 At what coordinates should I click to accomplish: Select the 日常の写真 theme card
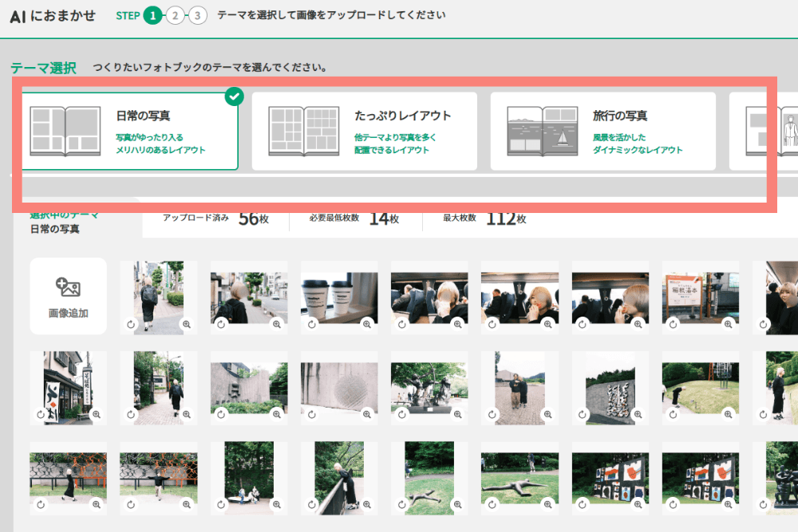coord(129,132)
